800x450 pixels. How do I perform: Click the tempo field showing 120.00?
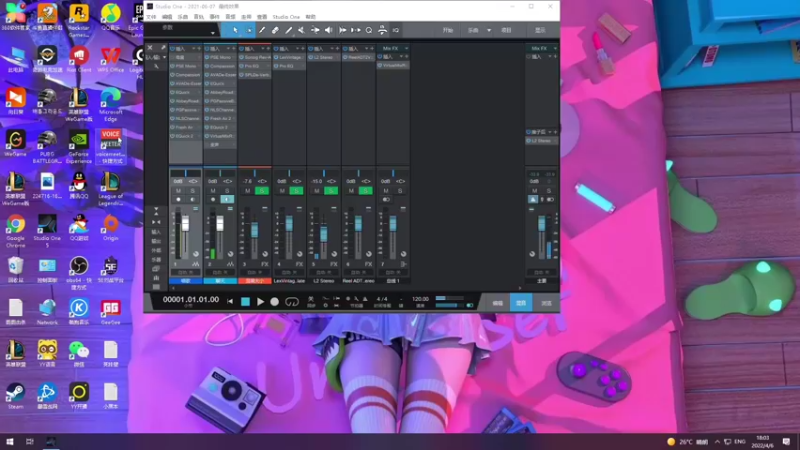(x=420, y=299)
